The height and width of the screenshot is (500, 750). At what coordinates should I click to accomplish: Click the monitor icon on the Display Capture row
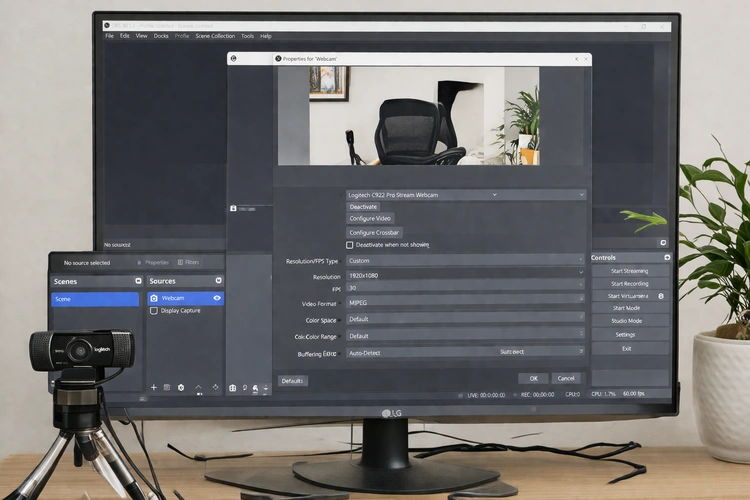click(x=154, y=311)
